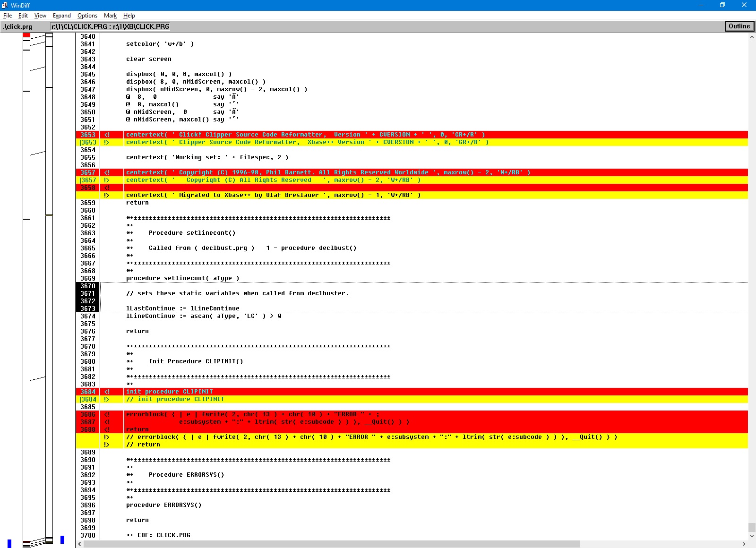Click the vertical scrollbar up arrow
This screenshot has width=756, height=548.
(752, 37)
